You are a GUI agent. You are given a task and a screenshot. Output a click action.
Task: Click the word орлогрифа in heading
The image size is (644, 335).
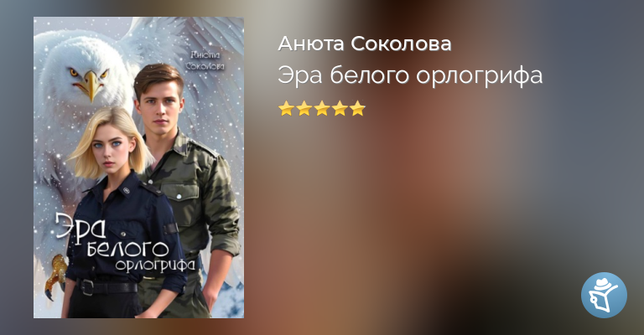pos(480,77)
